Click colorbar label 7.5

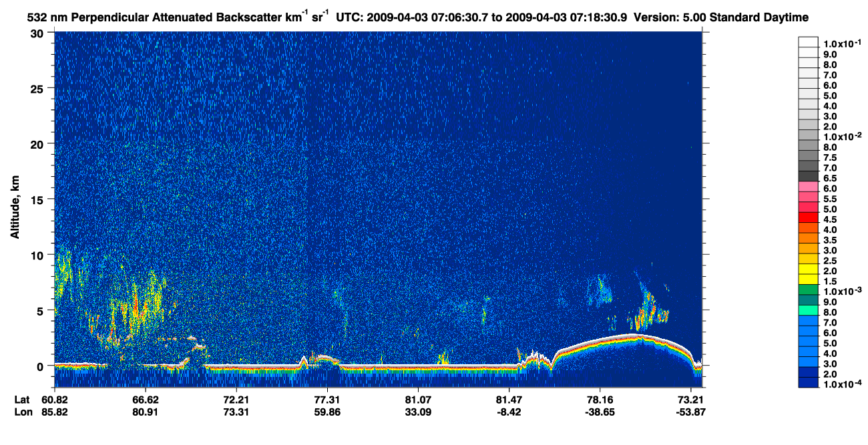pyautogui.click(x=831, y=157)
